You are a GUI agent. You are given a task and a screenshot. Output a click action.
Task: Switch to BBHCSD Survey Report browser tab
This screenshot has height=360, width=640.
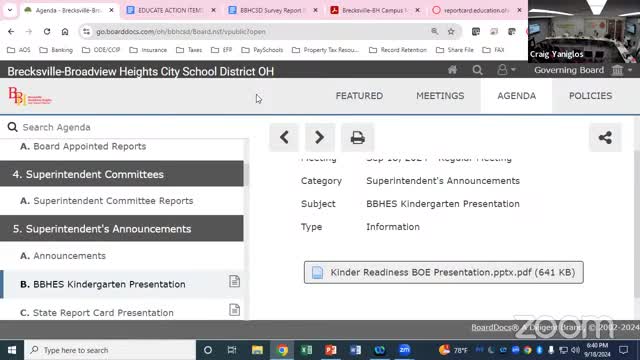pos(273,10)
